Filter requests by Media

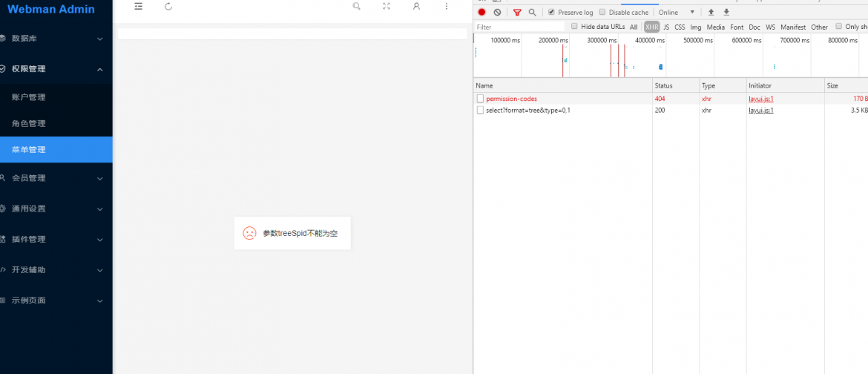pyautogui.click(x=716, y=27)
